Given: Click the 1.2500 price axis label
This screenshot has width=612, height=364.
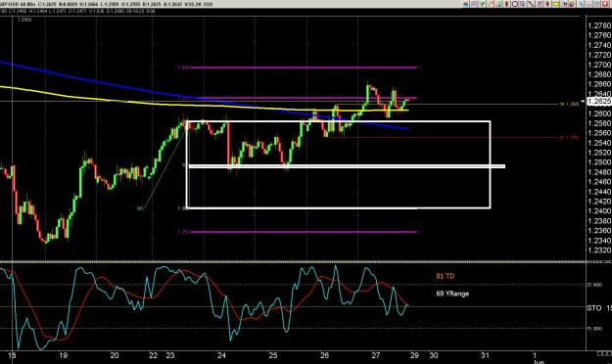Looking at the screenshot, I should (599, 162).
